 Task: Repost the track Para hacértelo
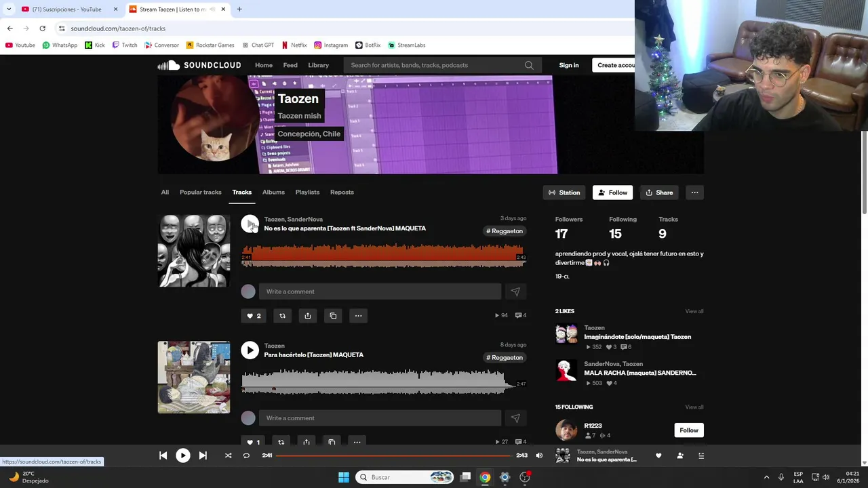tap(281, 442)
